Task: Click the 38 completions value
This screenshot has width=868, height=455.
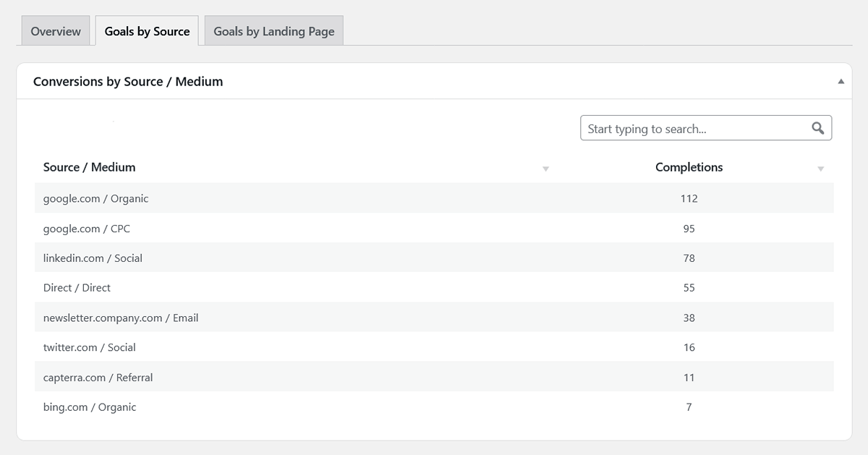Action: tap(689, 318)
